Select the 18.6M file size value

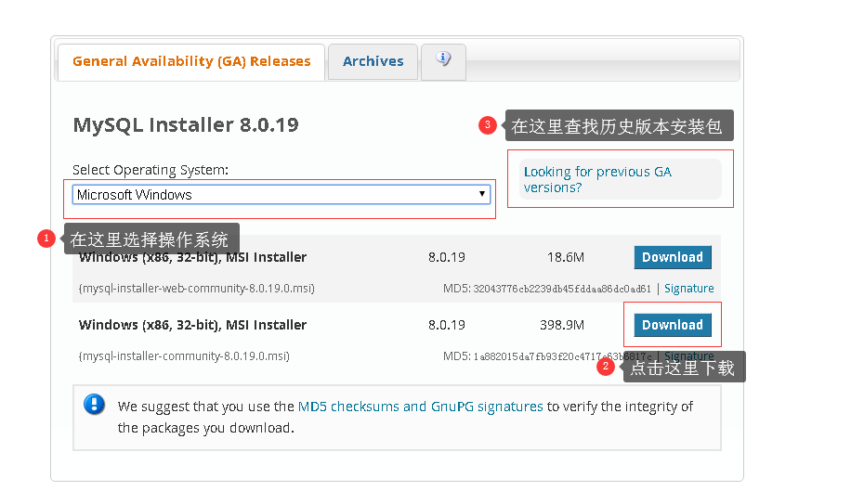pos(566,257)
